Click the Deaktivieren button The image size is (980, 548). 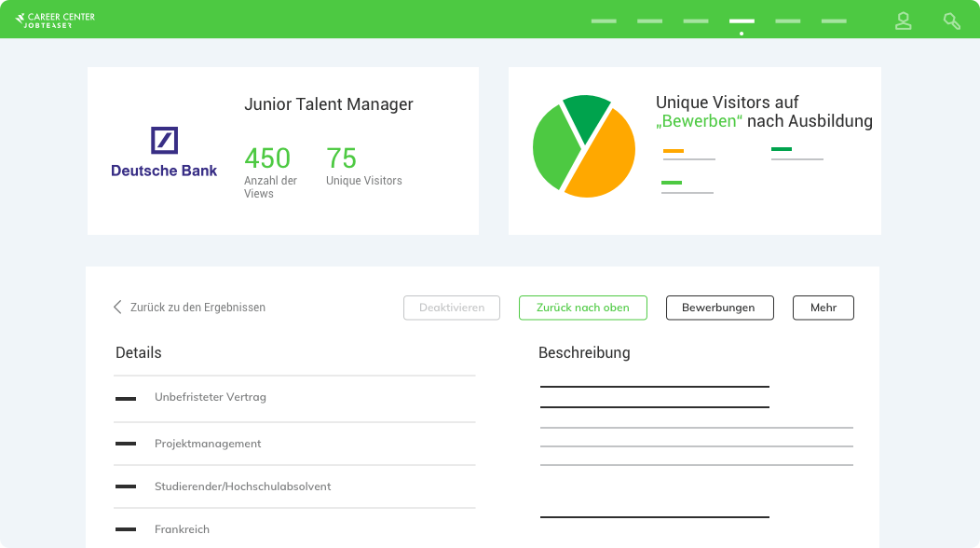pos(452,308)
